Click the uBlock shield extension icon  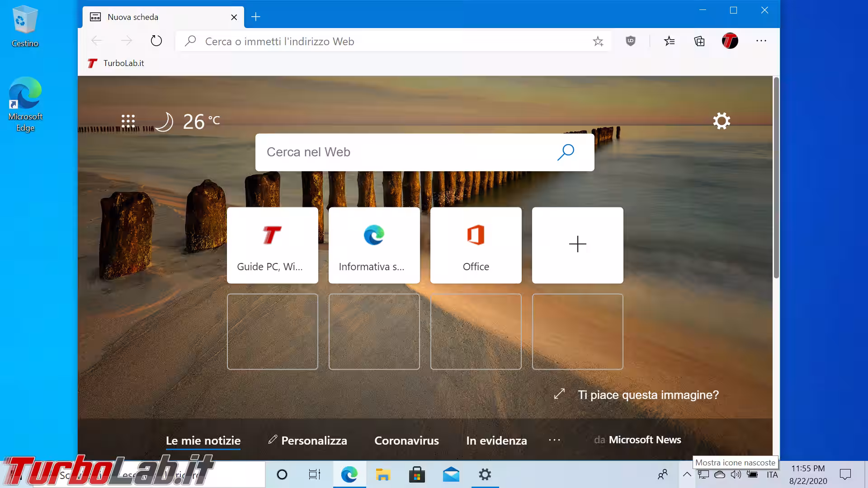coord(630,41)
